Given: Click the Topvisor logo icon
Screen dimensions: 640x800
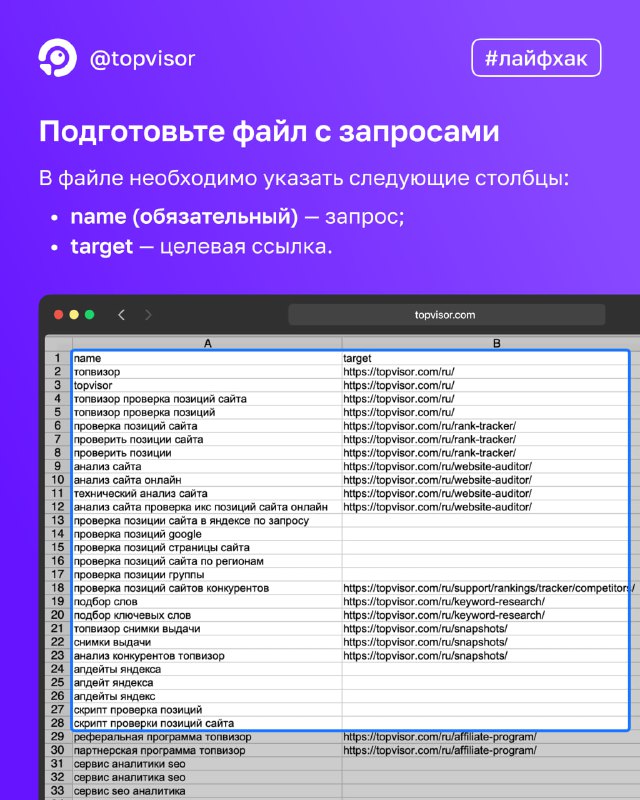Looking at the screenshot, I should [x=58, y=58].
